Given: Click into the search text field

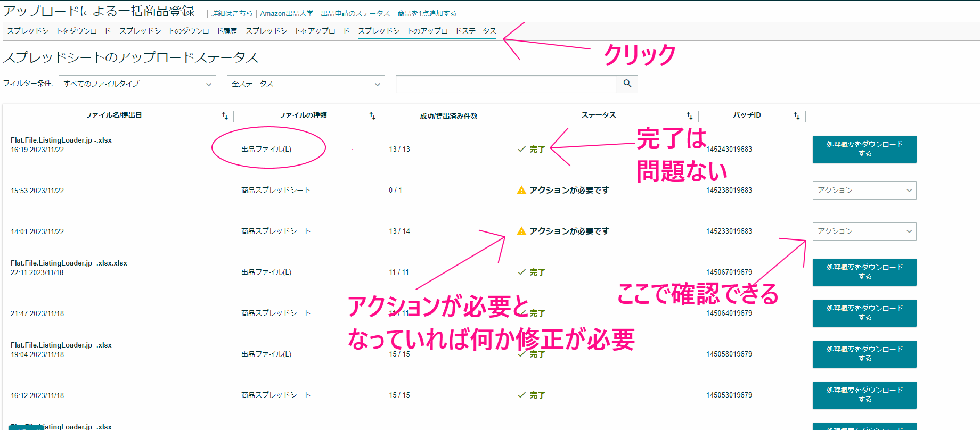Looking at the screenshot, I should tap(506, 84).
